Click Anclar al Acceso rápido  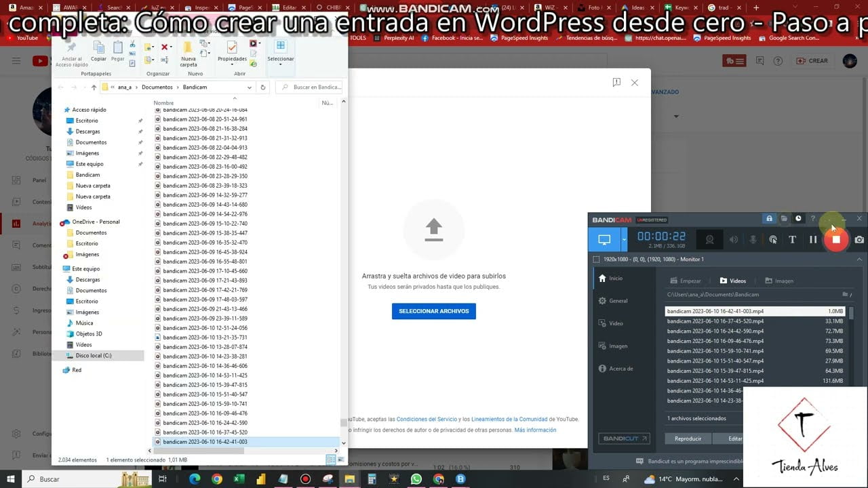point(71,54)
